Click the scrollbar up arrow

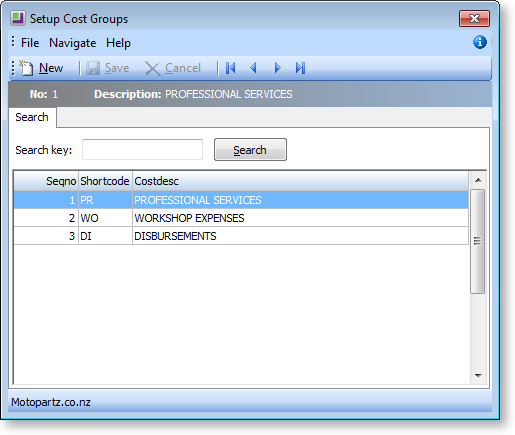478,180
